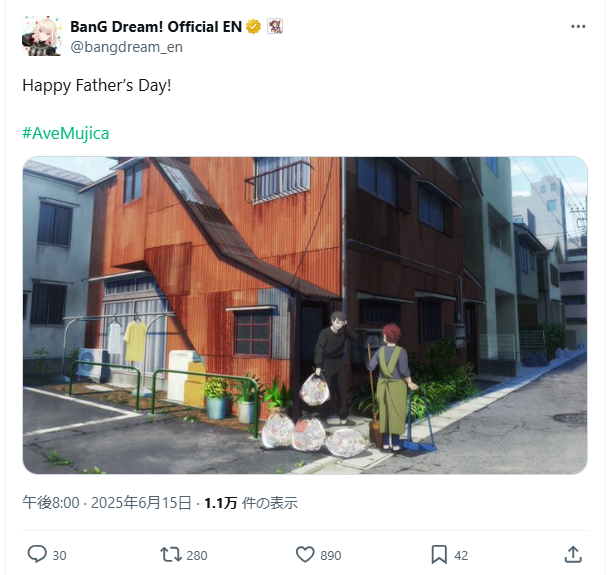Open the BanG Dream! profile avatar

[42, 36]
